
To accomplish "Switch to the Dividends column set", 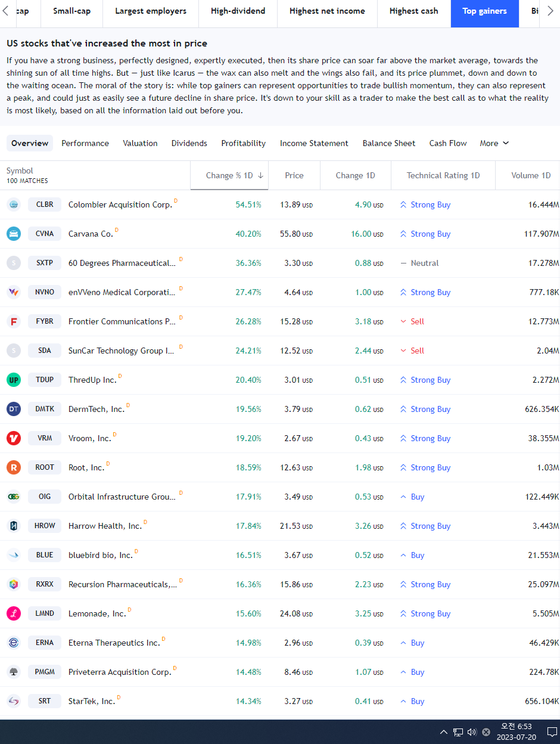I will (x=189, y=143).
